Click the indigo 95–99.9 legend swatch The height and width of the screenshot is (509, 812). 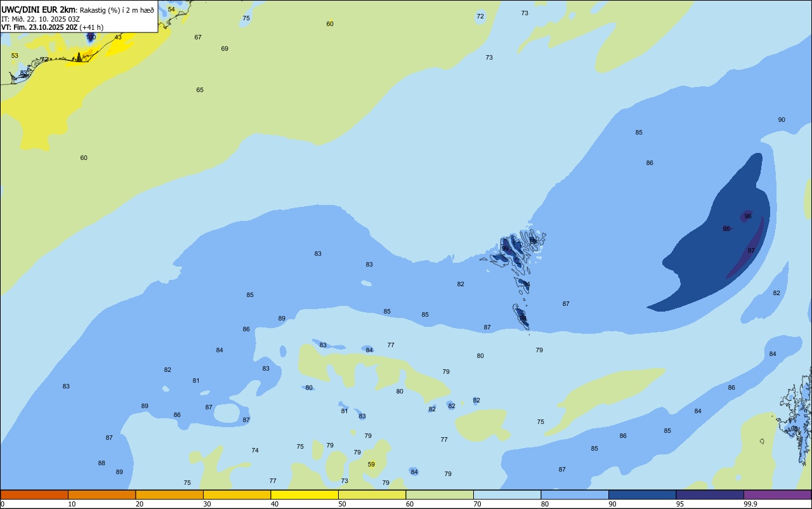[x=710, y=494]
